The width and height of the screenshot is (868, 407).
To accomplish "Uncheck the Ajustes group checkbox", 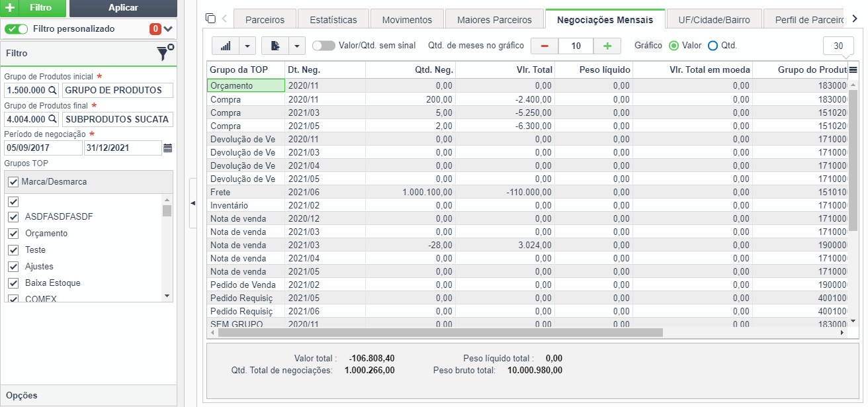I will 12,267.
